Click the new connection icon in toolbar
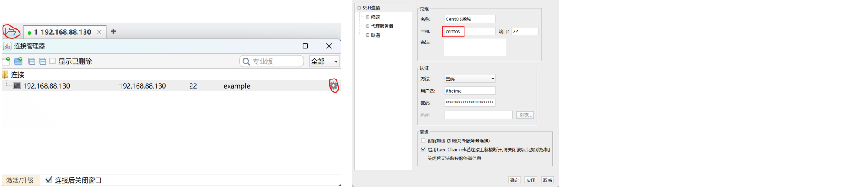The image size is (868, 190). point(6,61)
